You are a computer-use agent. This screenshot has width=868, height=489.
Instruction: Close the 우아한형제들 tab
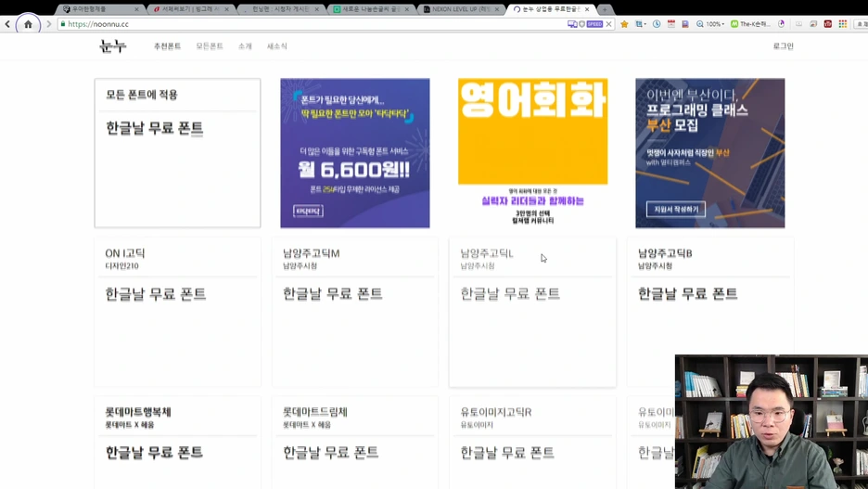(x=136, y=9)
